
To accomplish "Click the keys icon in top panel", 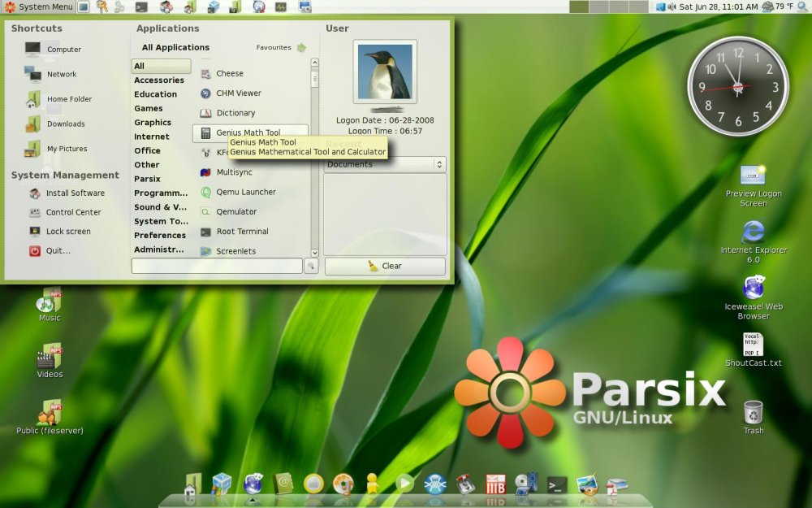I will point(102,7).
